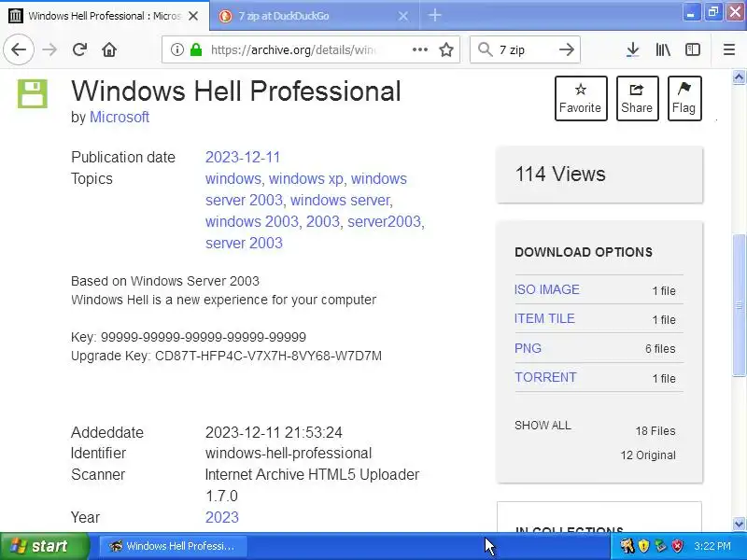This screenshot has width=747, height=560.
Task: Follow the windows 2003 topic link
Action: (x=252, y=221)
